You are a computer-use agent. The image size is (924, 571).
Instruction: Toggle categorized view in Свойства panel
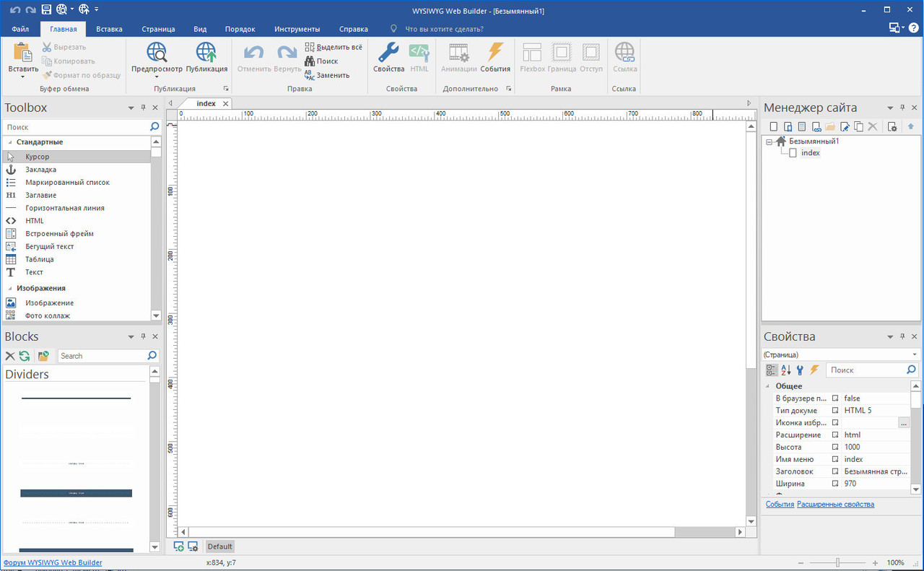coord(772,370)
